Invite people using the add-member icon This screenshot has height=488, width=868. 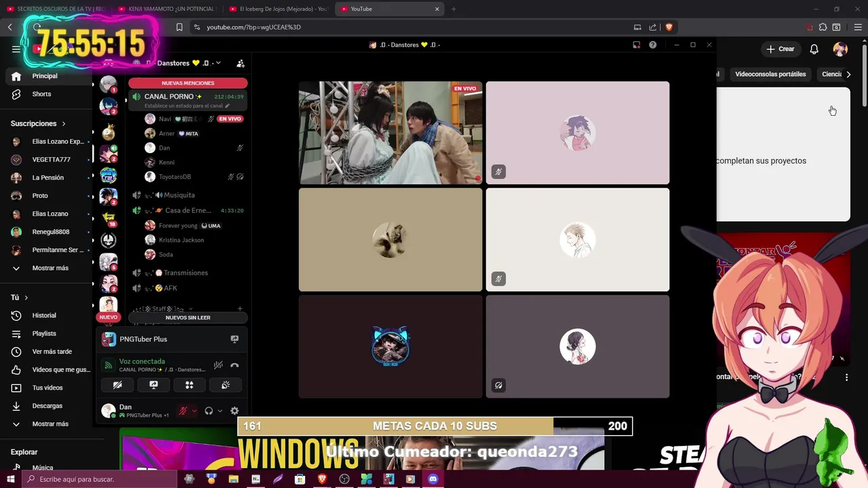pos(240,63)
